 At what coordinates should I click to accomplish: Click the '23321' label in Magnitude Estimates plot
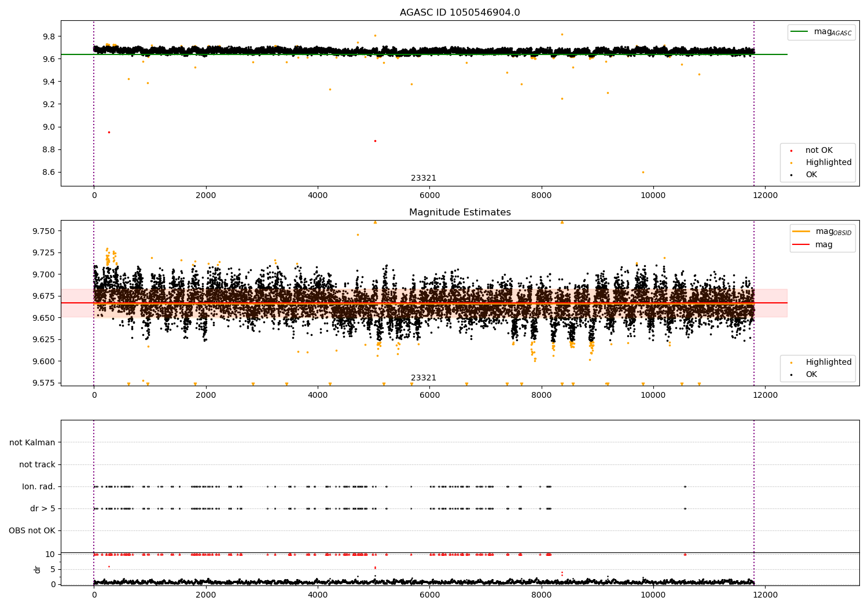tap(424, 378)
